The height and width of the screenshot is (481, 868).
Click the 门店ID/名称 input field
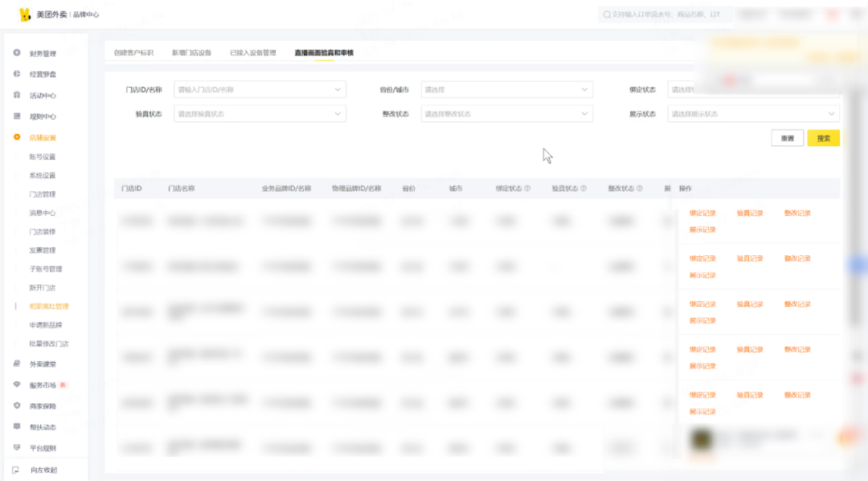pyautogui.click(x=253, y=90)
